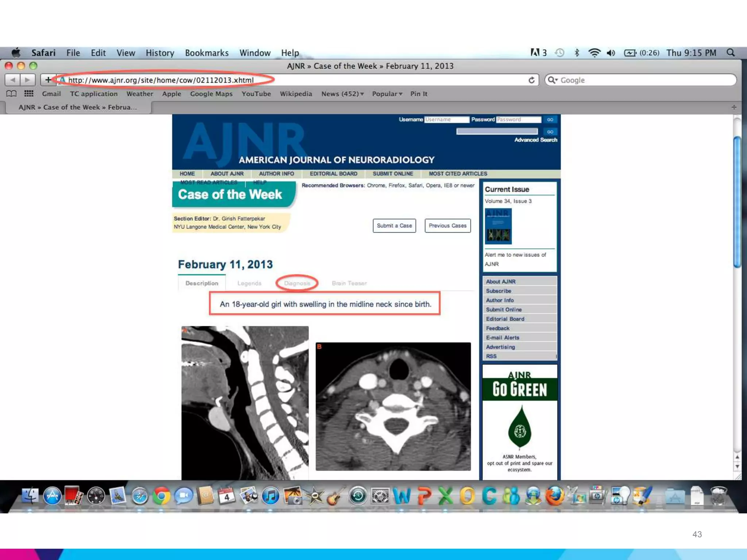Open the History menu
The width and height of the screenshot is (747, 560).
coord(160,53)
